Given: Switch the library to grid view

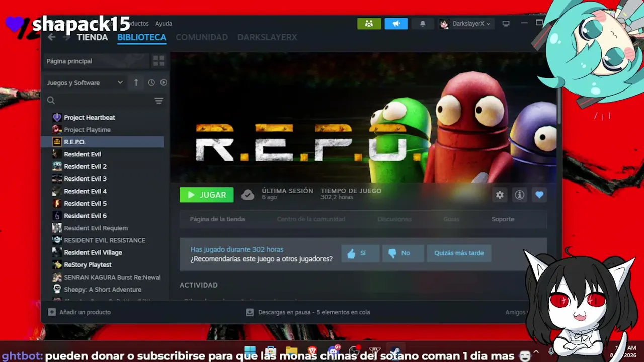Looking at the screenshot, I should (x=158, y=61).
